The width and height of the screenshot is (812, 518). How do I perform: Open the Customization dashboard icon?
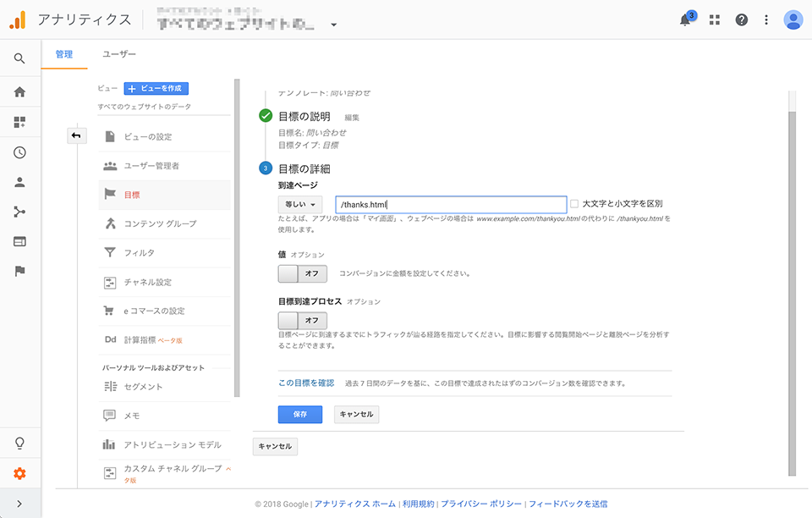19,122
